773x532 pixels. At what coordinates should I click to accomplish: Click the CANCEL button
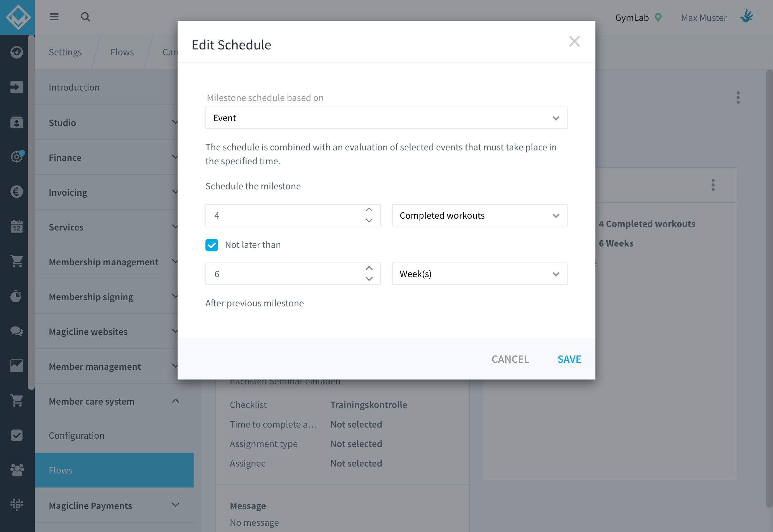(510, 359)
